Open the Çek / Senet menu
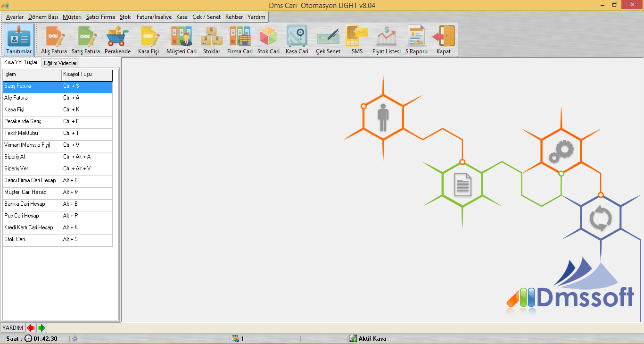Image resolution: width=644 pixels, height=344 pixels. [x=206, y=17]
